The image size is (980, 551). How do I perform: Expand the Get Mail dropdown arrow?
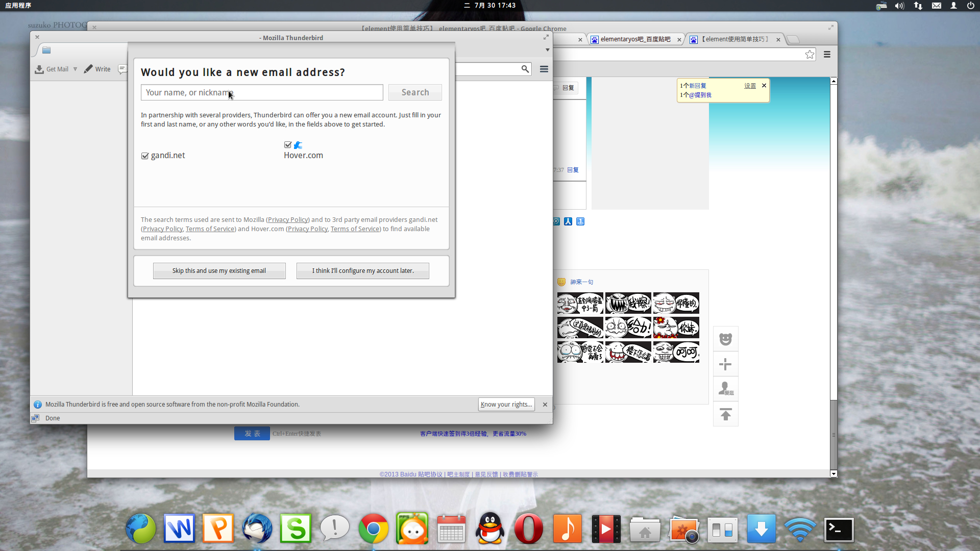coord(75,69)
